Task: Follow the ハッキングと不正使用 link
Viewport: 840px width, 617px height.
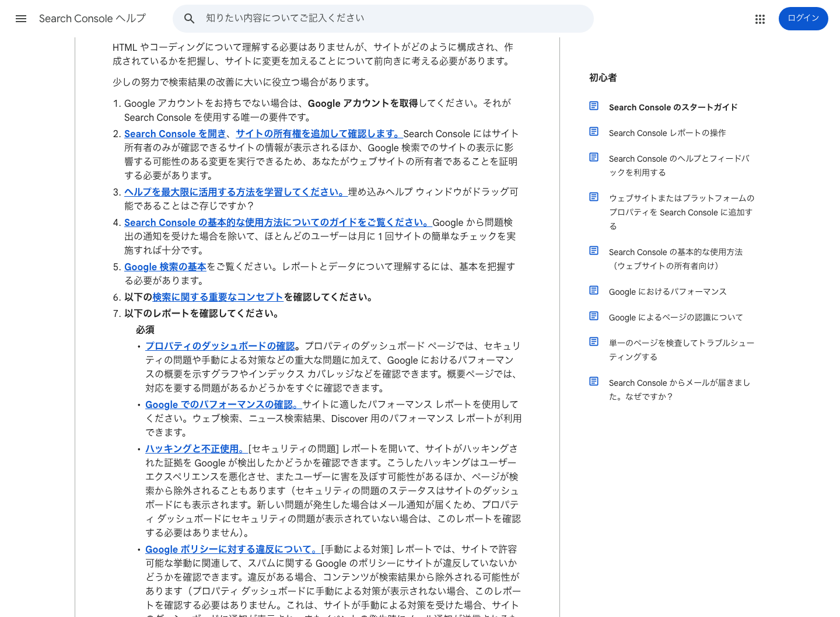Action: click(x=195, y=449)
